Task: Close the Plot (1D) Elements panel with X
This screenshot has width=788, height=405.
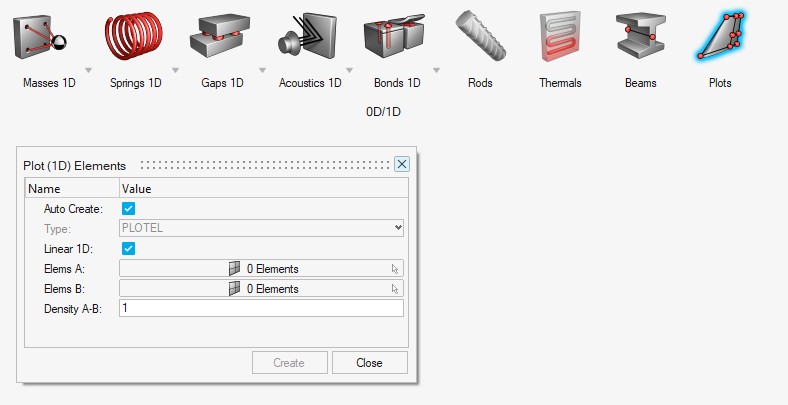Action: [x=402, y=164]
